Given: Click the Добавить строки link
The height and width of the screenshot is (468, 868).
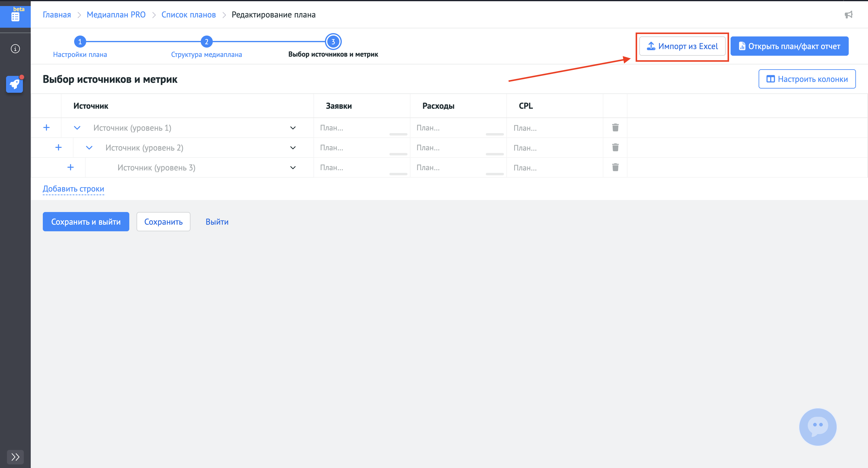Looking at the screenshot, I should (74, 189).
